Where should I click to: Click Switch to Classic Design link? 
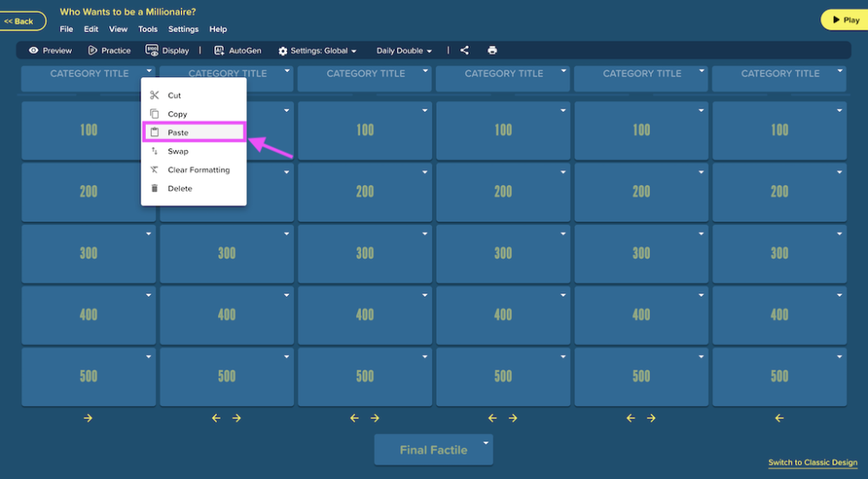coord(812,463)
